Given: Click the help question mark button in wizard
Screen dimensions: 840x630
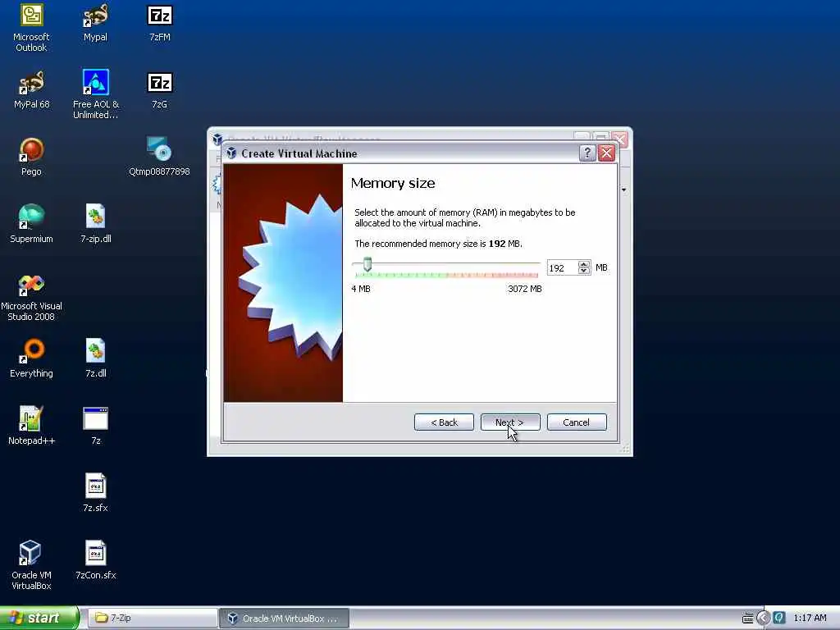Looking at the screenshot, I should pyautogui.click(x=587, y=153).
